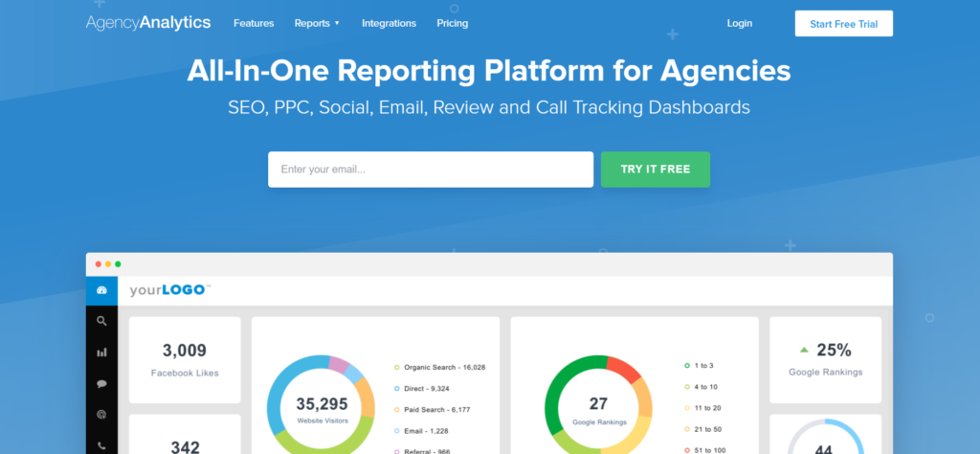The width and height of the screenshot is (980, 454).
Task: Click the 4 to 10 legend entry
Action: tap(701, 387)
